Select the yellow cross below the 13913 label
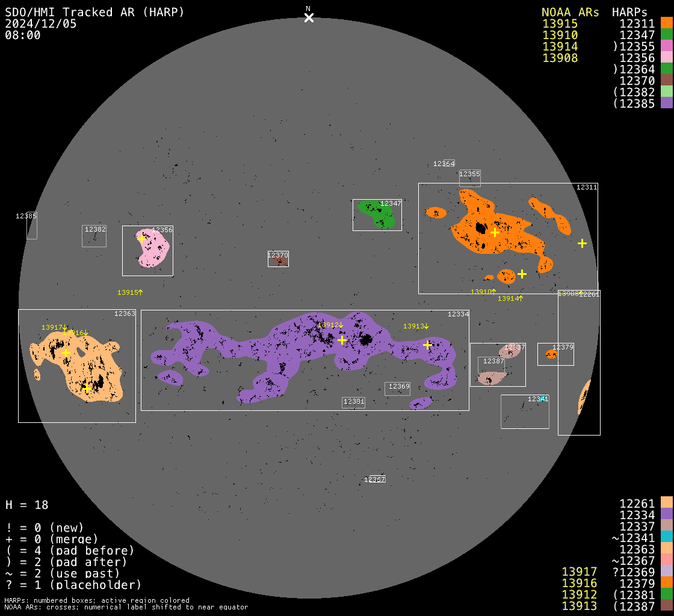674x616 pixels. click(427, 345)
